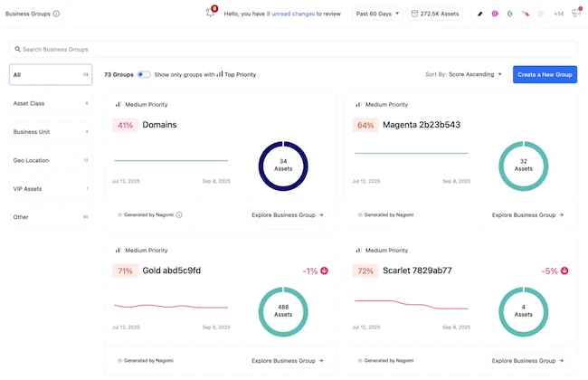Screen dimensions: 588x380
Task: Explore Business Group for Magenta 2b23b543
Action: point(527,215)
